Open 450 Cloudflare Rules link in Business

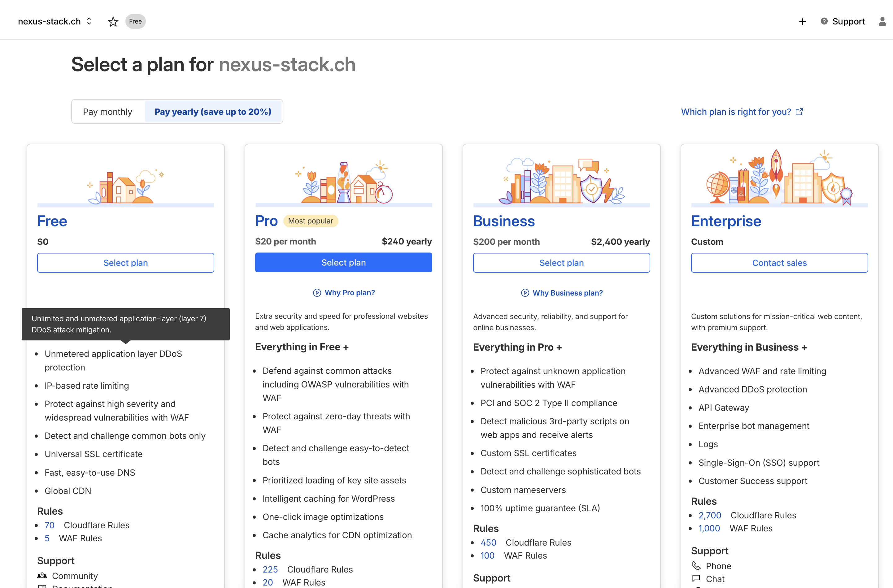(488, 543)
